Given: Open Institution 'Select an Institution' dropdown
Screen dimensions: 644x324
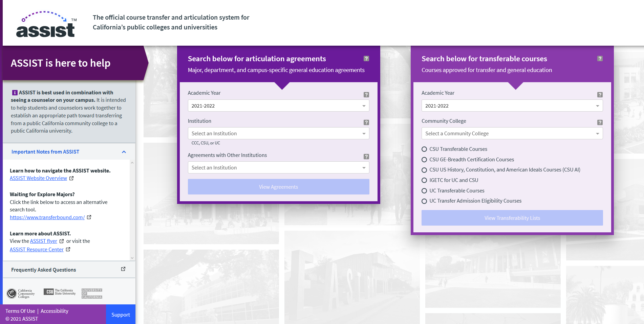Looking at the screenshot, I should click(278, 133).
